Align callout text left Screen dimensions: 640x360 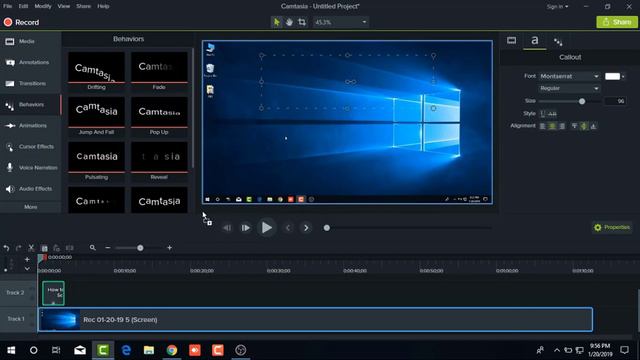click(x=542, y=126)
